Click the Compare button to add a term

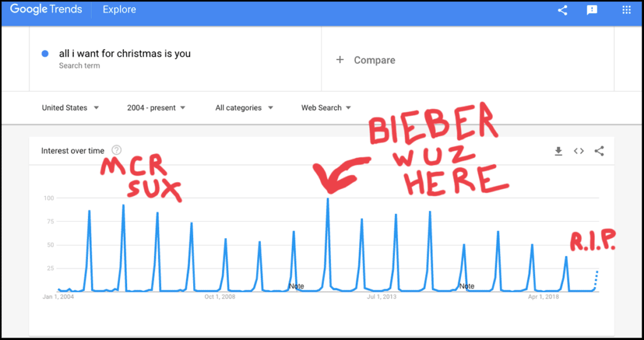[365, 60]
